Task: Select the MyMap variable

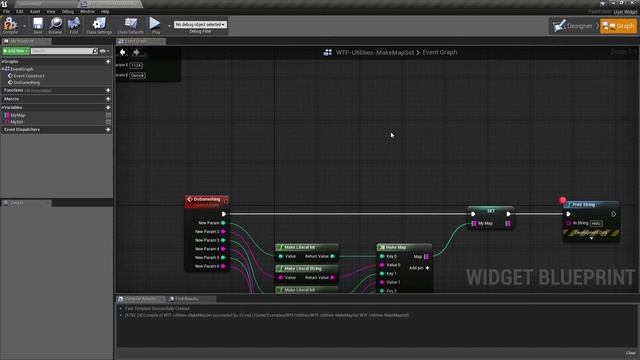Action: (18, 116)
